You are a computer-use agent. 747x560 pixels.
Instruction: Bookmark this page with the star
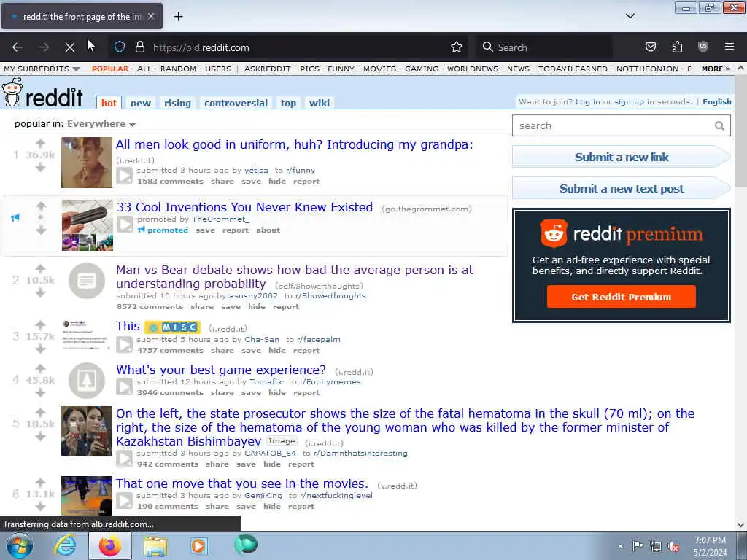(x=457, y=47)
